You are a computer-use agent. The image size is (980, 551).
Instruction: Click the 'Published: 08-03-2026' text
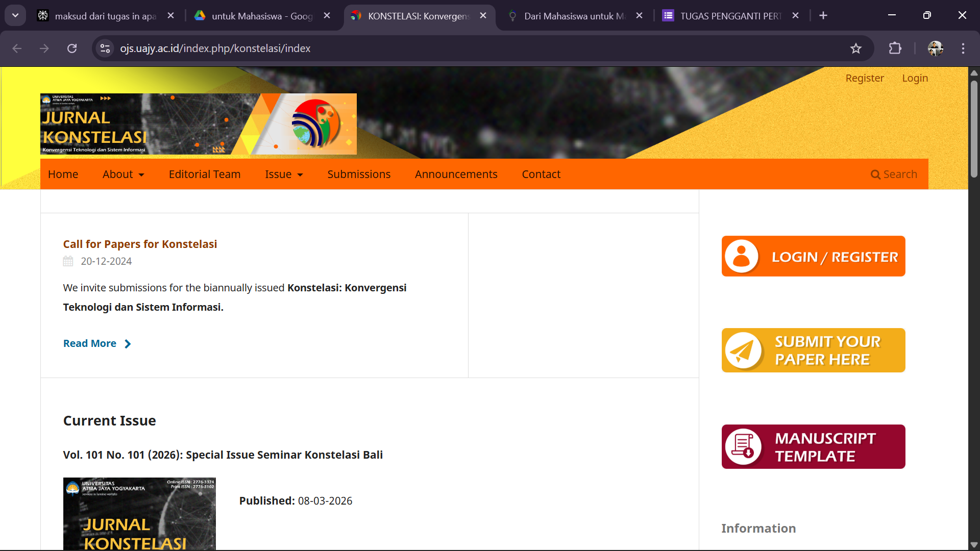pyautogui.click(x=296, y=501)
